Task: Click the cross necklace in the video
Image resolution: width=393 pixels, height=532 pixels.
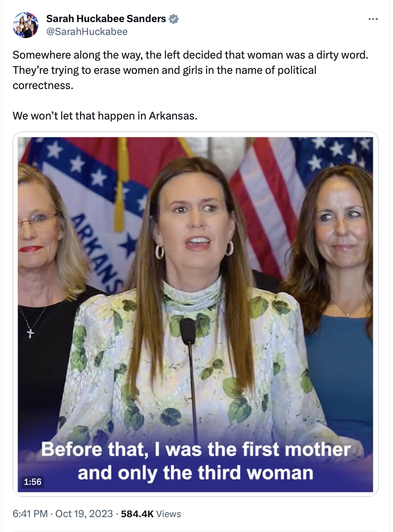Action: click(31, 333)
